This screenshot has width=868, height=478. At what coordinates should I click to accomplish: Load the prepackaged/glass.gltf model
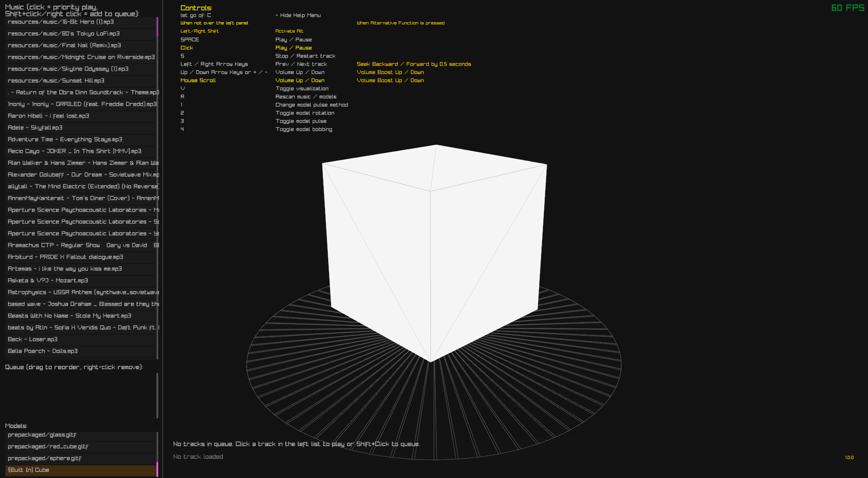click(80, 435)
